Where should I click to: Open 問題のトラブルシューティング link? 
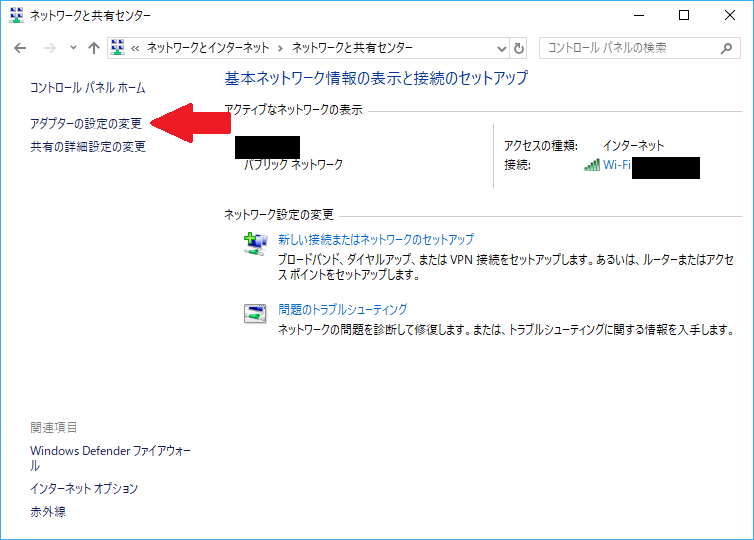tap(342, 309)
